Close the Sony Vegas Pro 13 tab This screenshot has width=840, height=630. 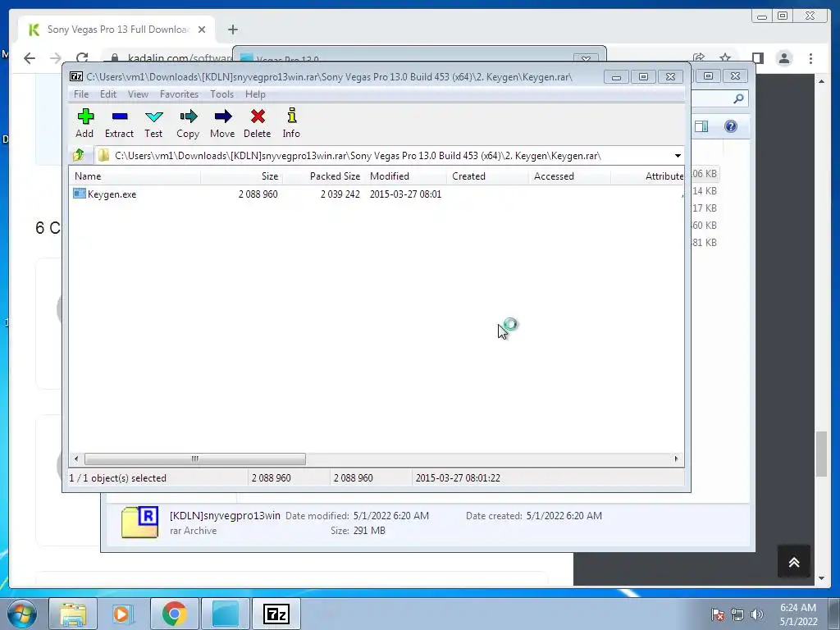[x=202, y=30]
